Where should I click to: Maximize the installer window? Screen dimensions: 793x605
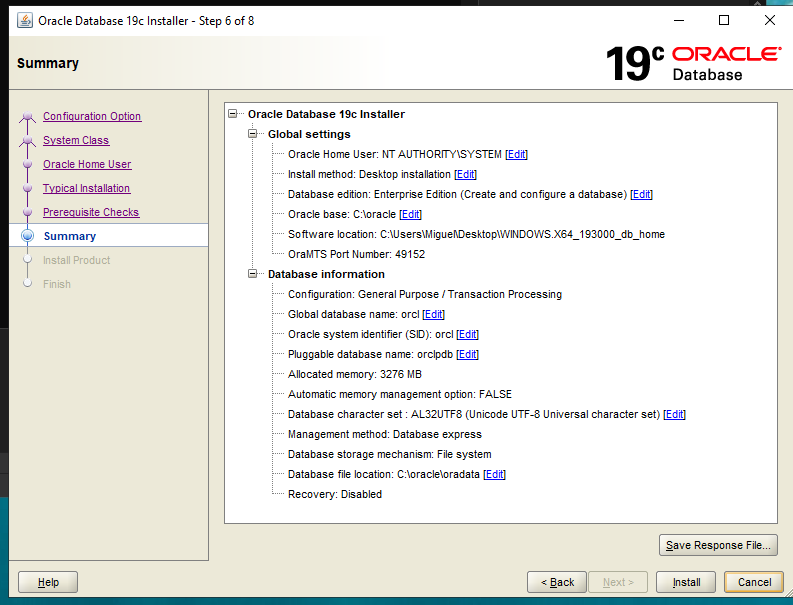pos(724,20)
